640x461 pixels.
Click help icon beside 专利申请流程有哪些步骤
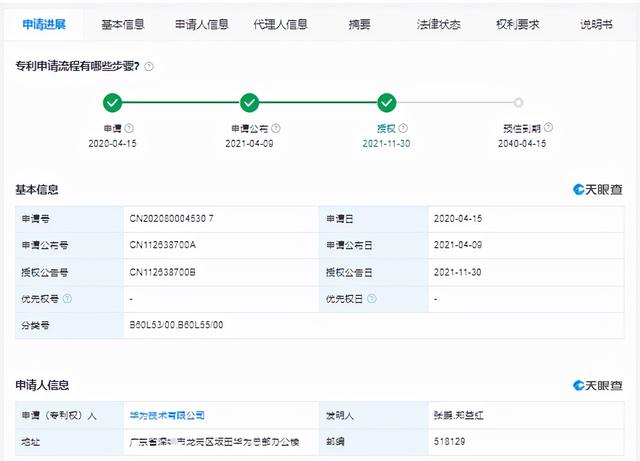click(x=149, y=67)
